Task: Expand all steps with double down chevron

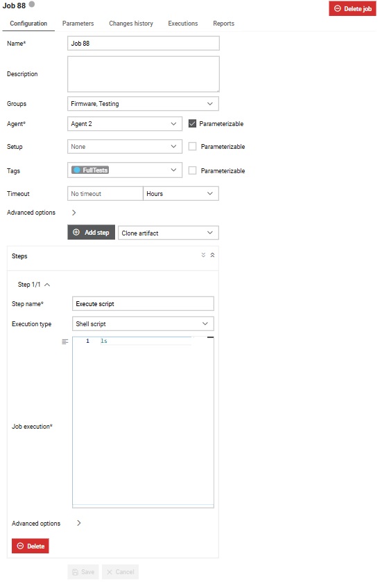Action: click(x=203, y=255)
